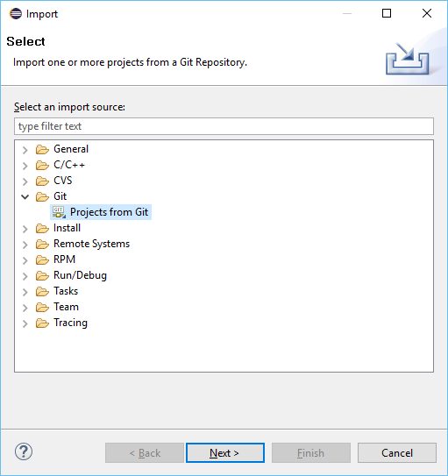
Task: Expand the Run/Debug category chevron
Action: click(25, 276)
